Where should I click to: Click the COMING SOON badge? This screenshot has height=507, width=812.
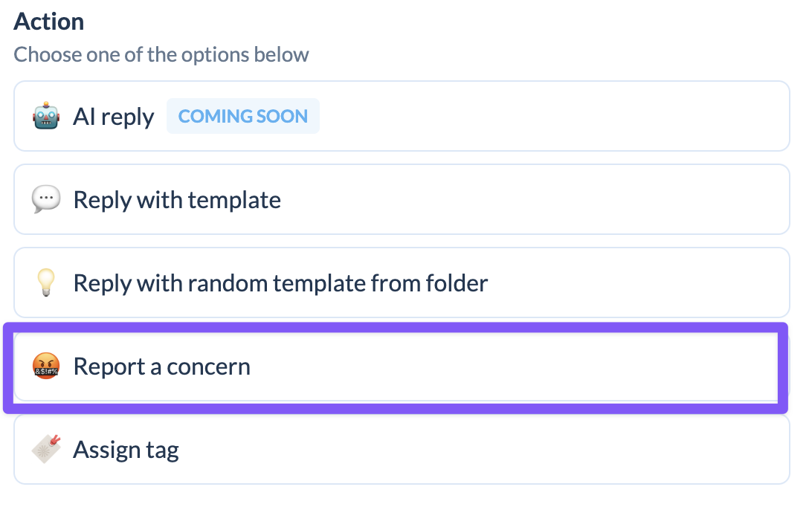tap(243, 116)
